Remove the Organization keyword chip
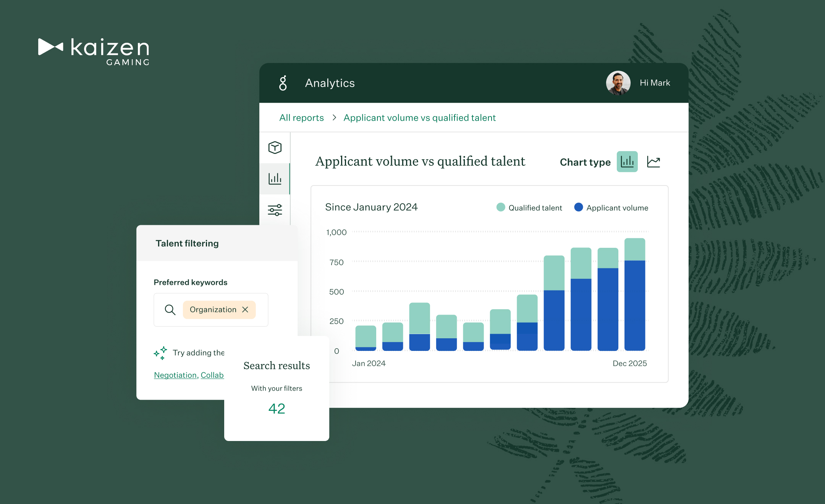This screenshot has width=825, height=504. click(246, 310)
